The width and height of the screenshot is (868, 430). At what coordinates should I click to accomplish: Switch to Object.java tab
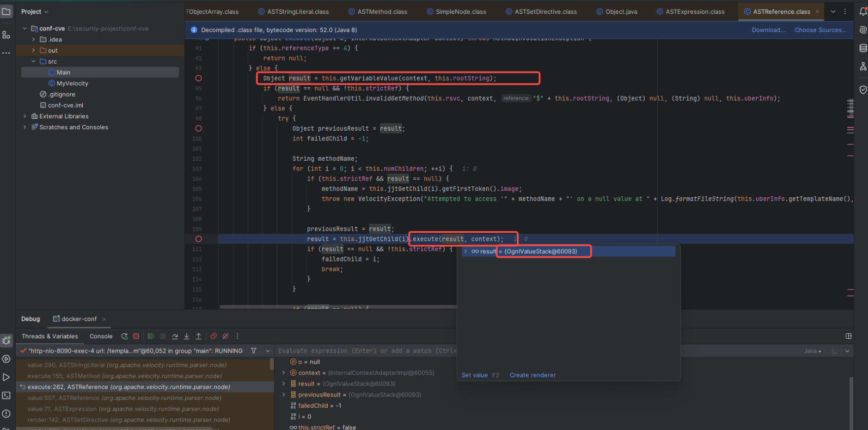[x=617, y=11]
